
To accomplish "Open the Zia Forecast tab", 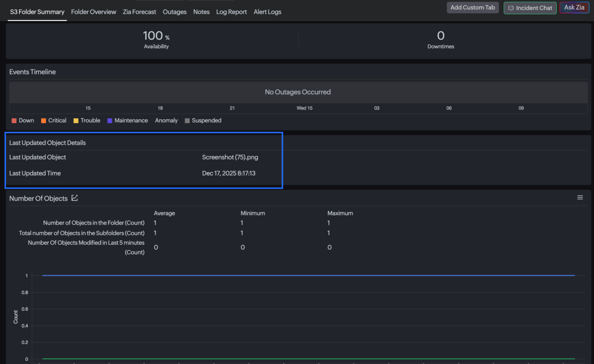I will tap(139, 12).
